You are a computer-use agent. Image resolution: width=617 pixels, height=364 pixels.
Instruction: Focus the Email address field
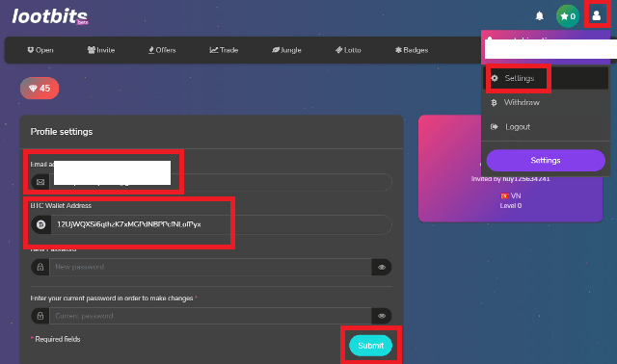click(221, 182)
